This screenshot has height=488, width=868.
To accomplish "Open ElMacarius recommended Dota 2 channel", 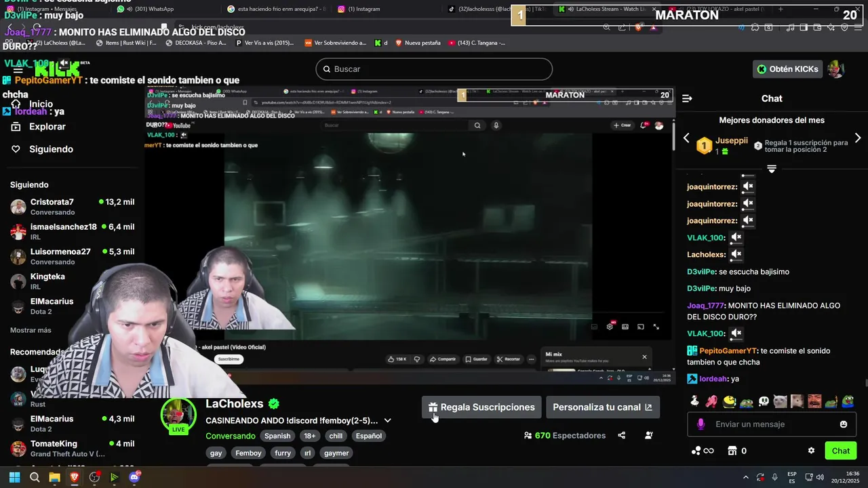I will 73,424.
